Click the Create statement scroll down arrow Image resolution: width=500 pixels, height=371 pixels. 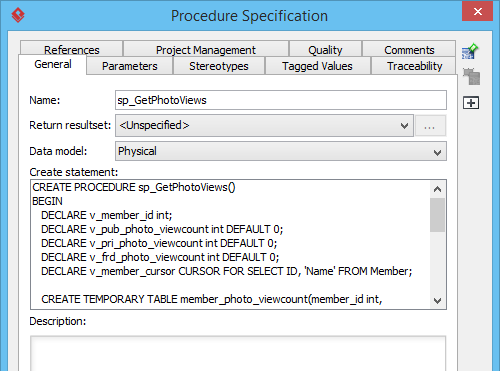click(437, 300)
